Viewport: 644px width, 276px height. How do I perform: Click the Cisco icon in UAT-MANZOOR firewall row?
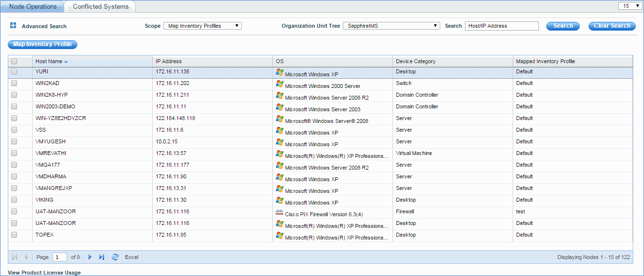pyautogui.click(x=279, y=212)
